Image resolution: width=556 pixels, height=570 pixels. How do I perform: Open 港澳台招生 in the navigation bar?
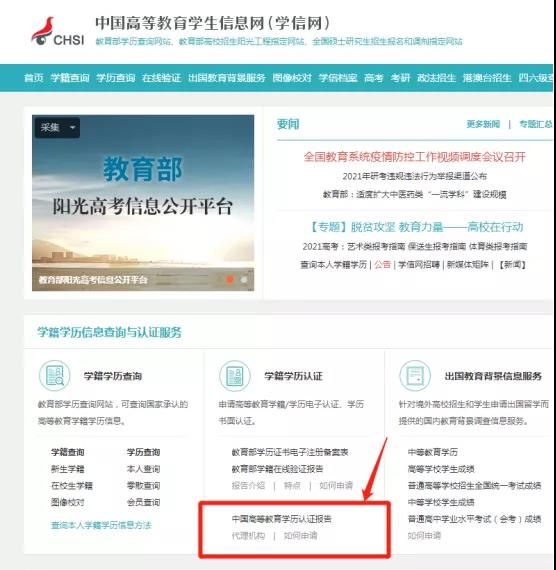click(487, 78)
